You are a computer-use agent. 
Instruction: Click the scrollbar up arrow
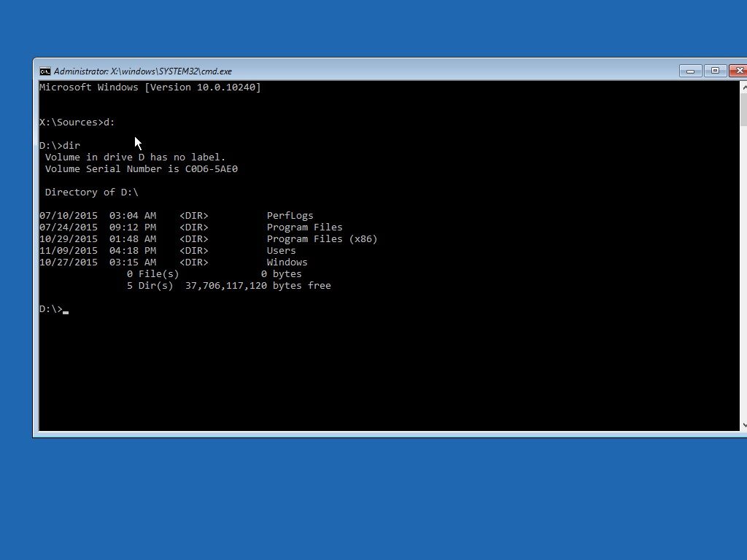click(741, 86)
